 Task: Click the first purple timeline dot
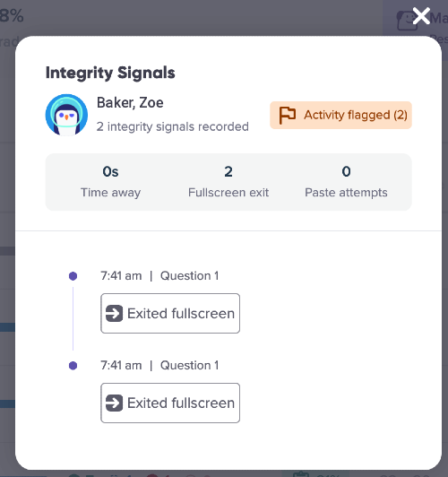(x=73, y=276)
